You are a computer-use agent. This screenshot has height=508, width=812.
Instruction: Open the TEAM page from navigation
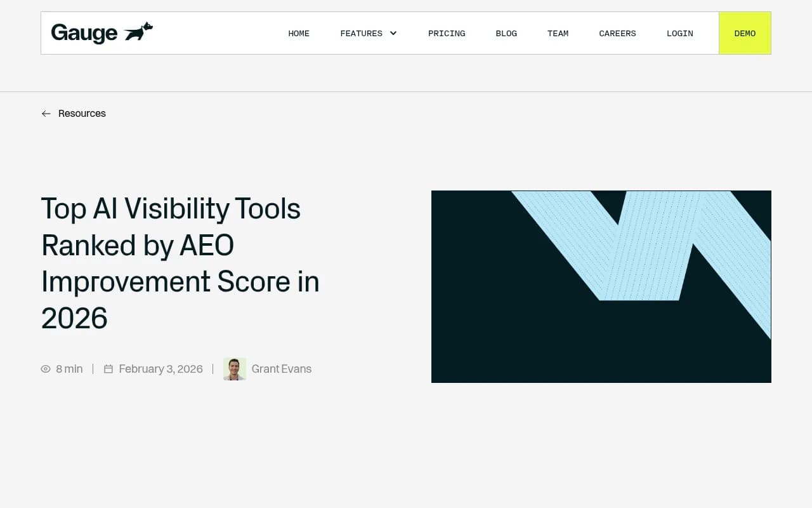click(558, 33)
